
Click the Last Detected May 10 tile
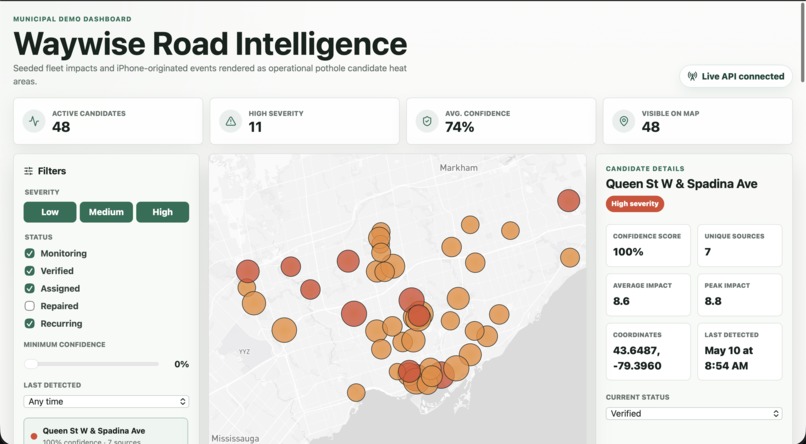click(740, 352)
